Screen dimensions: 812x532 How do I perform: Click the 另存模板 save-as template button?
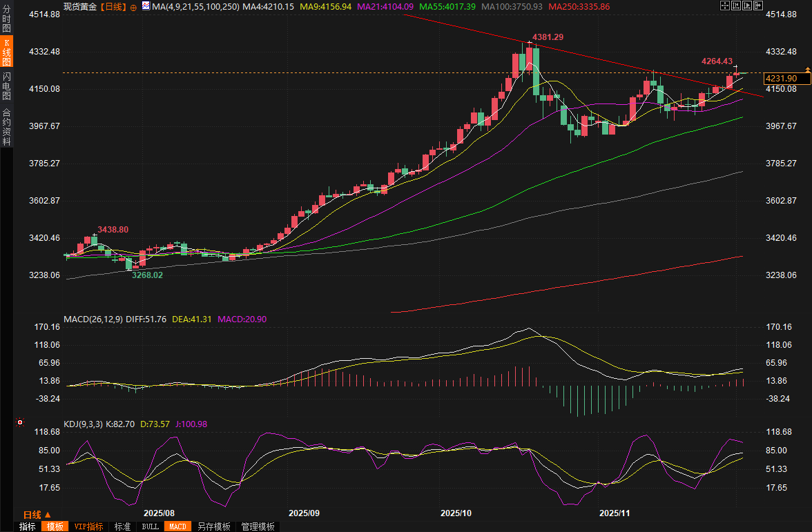[213, 526]
